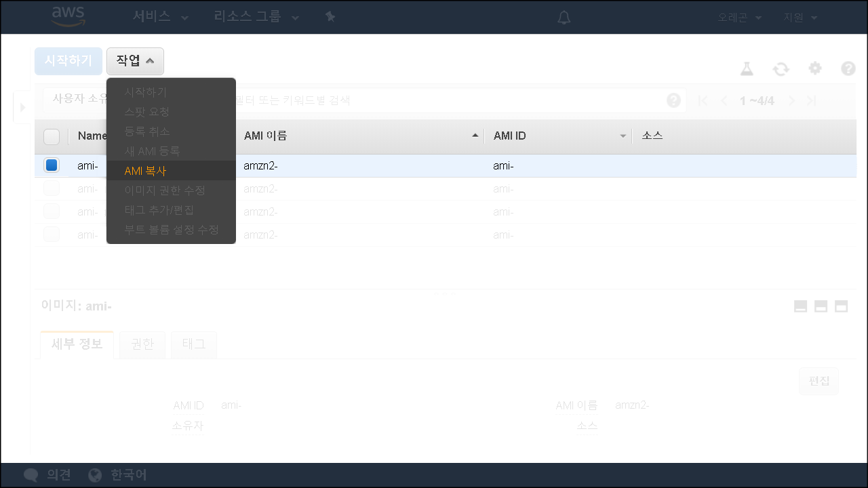
Task: Choose 태그 추가/편집 menu item
Action: click(171, 210)
